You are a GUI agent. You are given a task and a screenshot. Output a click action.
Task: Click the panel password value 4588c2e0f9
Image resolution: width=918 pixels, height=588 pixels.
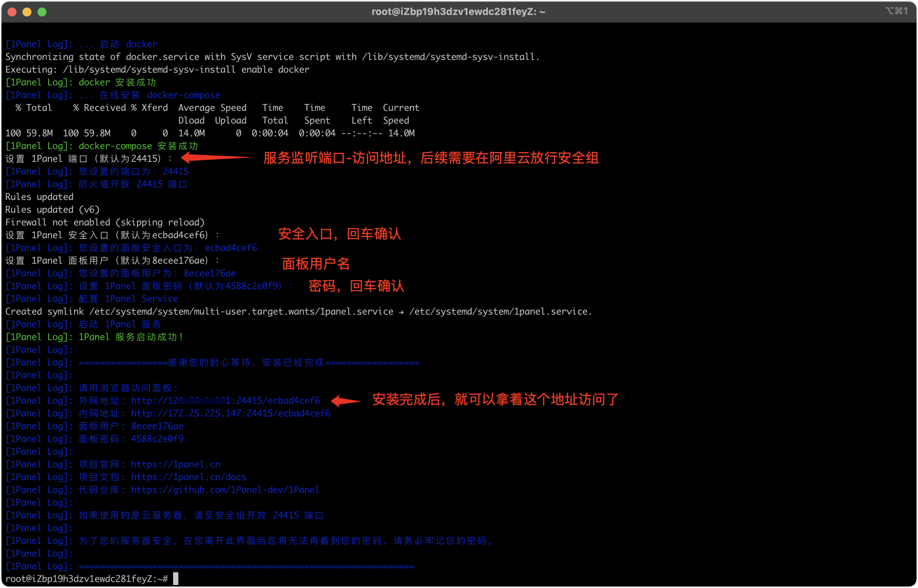tap(157, 439)
